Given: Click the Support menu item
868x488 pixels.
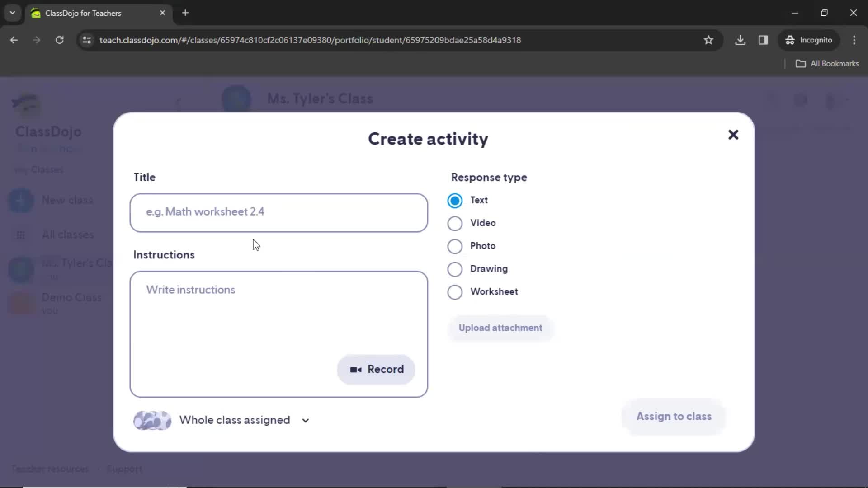Looking at the screenshot, I should pyautogui.click(x=125, y=469).
